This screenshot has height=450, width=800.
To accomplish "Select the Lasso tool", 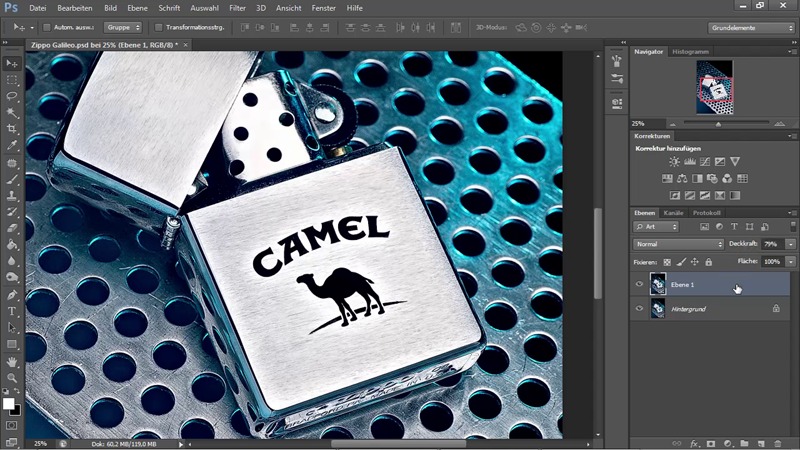I will [12, 96].
